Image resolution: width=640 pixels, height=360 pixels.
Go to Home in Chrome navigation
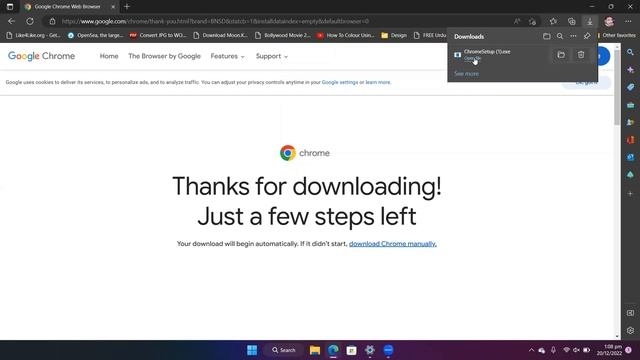tap(109, 56)
